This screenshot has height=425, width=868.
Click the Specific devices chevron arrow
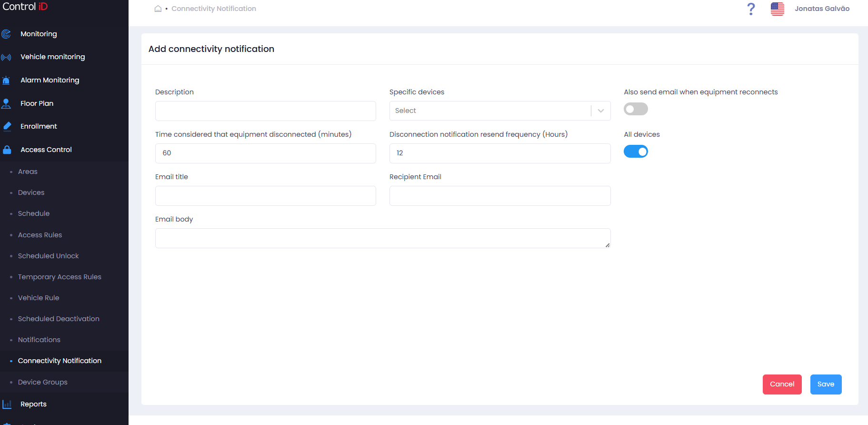click(x=601, y=111)
